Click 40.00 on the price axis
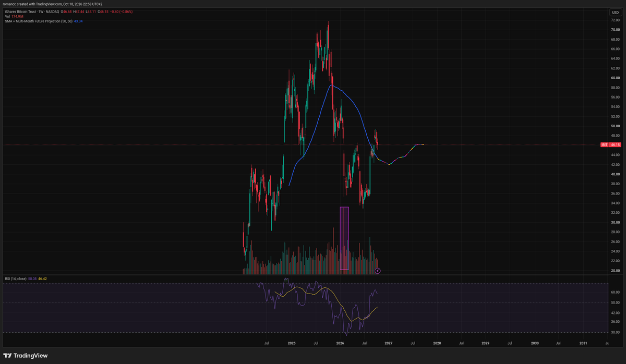Image resolution: width=626 pixels, height=364 pixels. (x=615, y=174)
